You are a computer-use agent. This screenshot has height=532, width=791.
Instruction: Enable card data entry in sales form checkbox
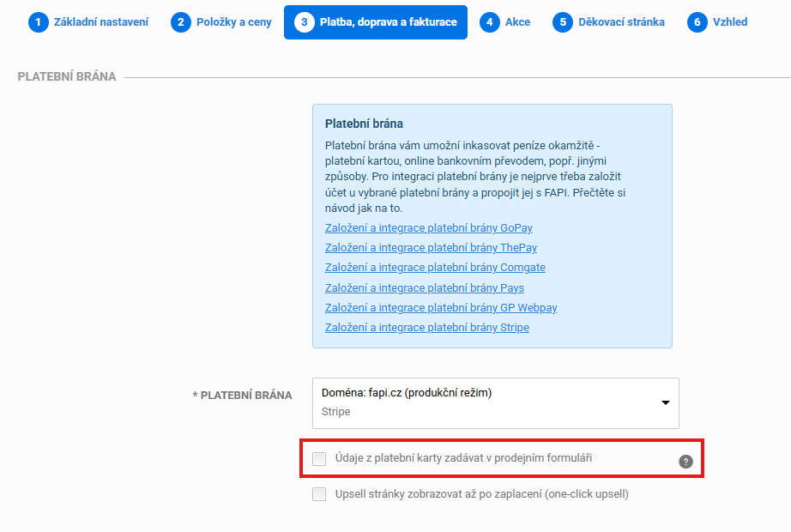(319, 459)
